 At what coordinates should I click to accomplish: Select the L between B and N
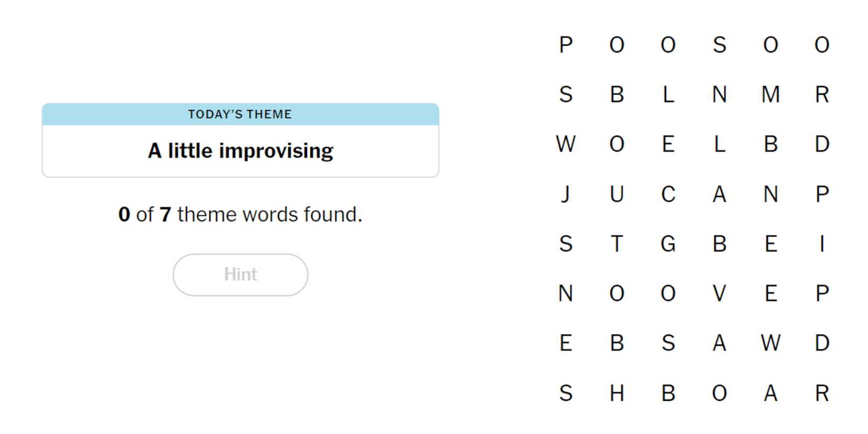(668, 95)
